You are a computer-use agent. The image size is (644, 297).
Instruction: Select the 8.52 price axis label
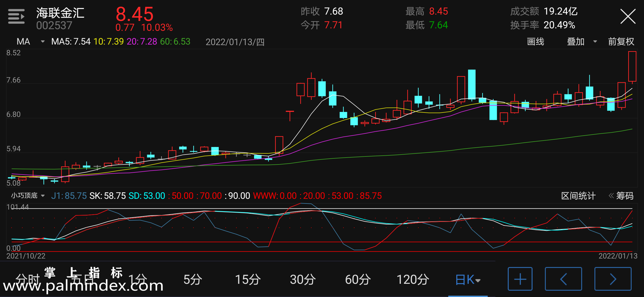[13, 53]
